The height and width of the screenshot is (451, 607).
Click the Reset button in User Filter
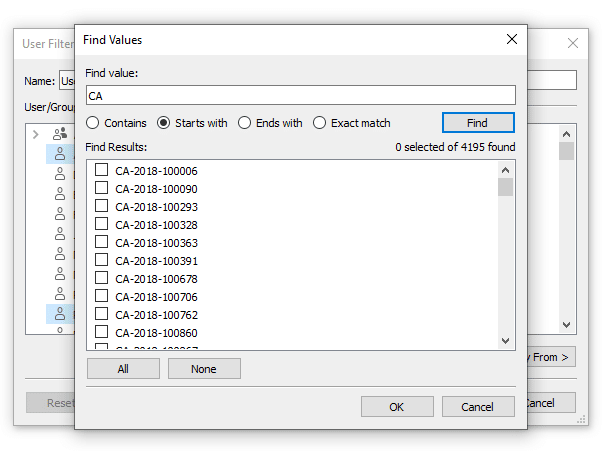(50, 403)
